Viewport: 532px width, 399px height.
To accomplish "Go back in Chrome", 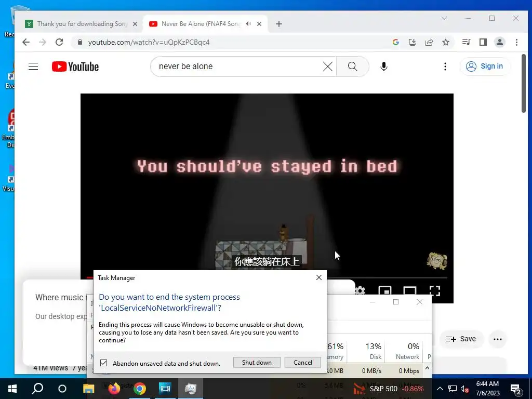I will 26,42.
